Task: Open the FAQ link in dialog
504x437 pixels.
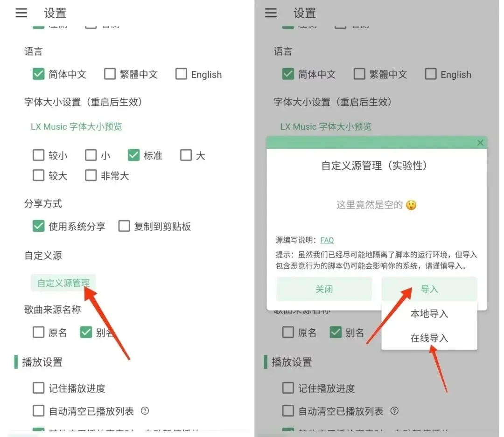Action: point(327,240)
